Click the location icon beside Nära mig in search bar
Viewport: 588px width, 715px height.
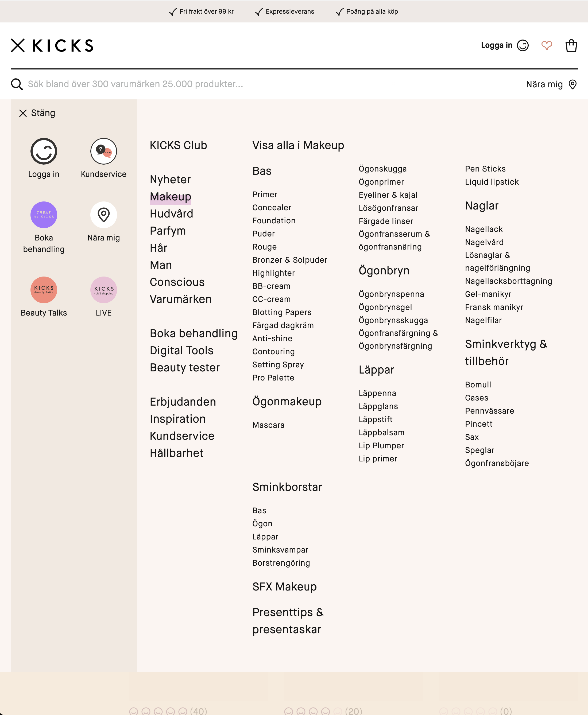pos(573,84)
